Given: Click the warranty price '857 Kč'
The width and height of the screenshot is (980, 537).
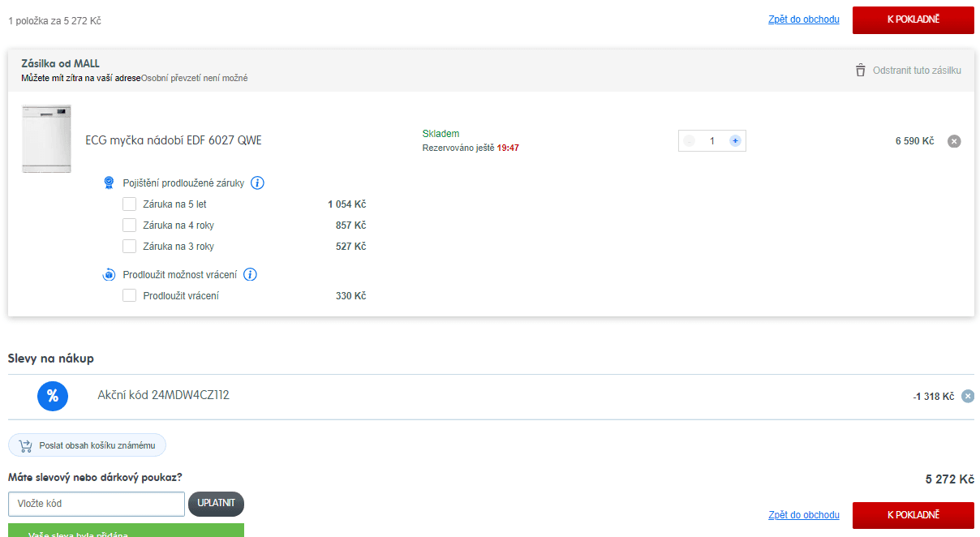Looking at the screenshot, I should click(x=351, y=226).
